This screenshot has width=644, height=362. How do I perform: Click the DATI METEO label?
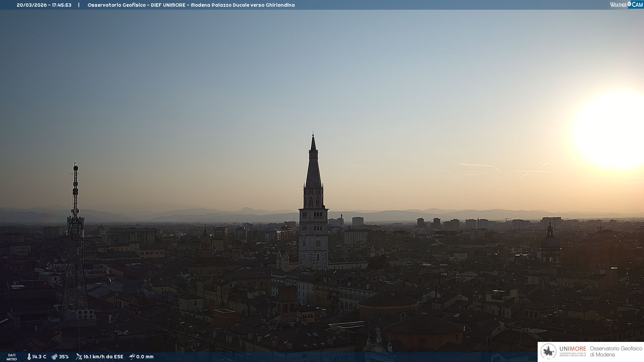(12, 357)
